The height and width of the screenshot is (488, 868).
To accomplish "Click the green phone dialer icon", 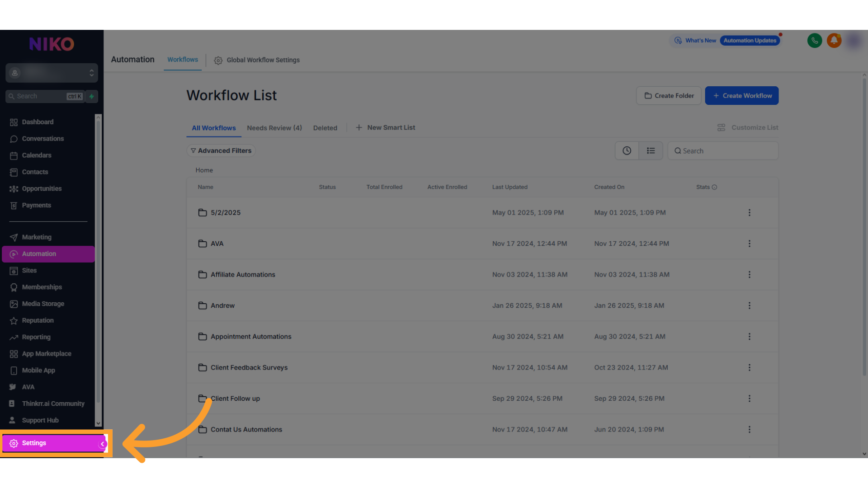I will 814,41.
